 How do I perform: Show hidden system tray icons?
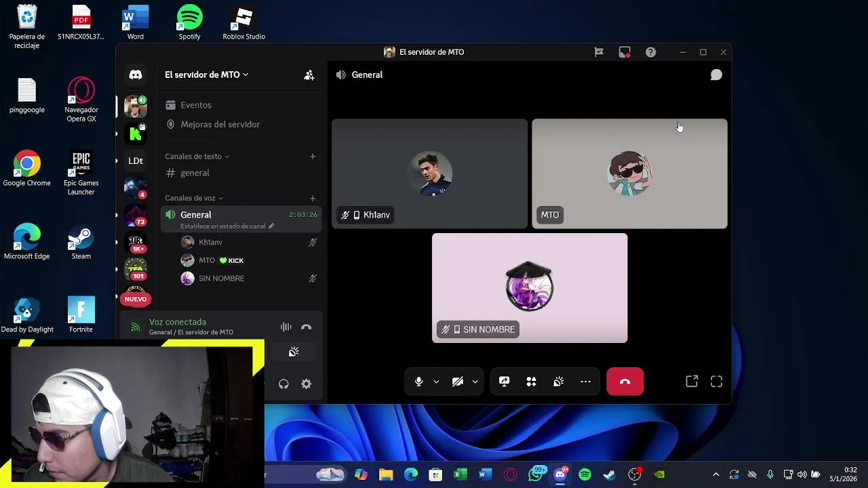pyautogui.click(x=716, y=474)
